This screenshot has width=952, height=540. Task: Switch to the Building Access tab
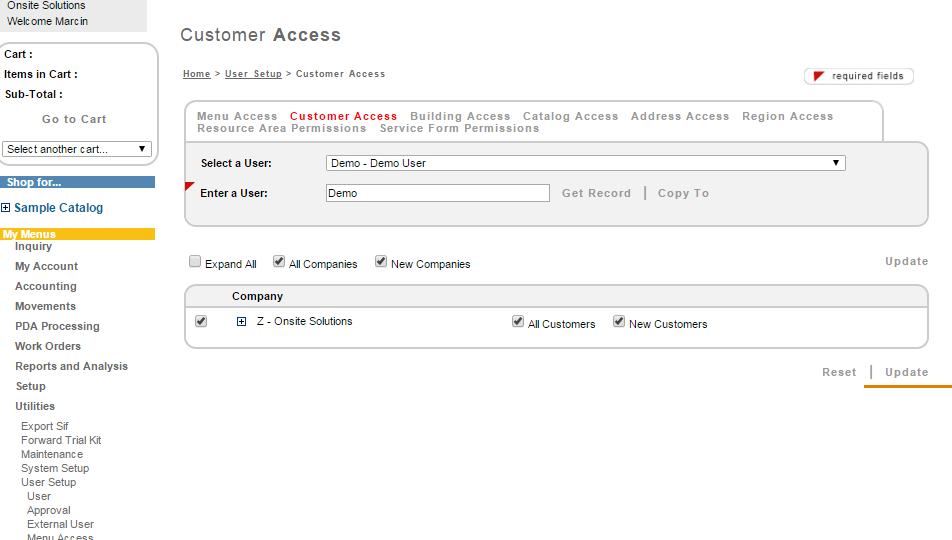[460, 116]
